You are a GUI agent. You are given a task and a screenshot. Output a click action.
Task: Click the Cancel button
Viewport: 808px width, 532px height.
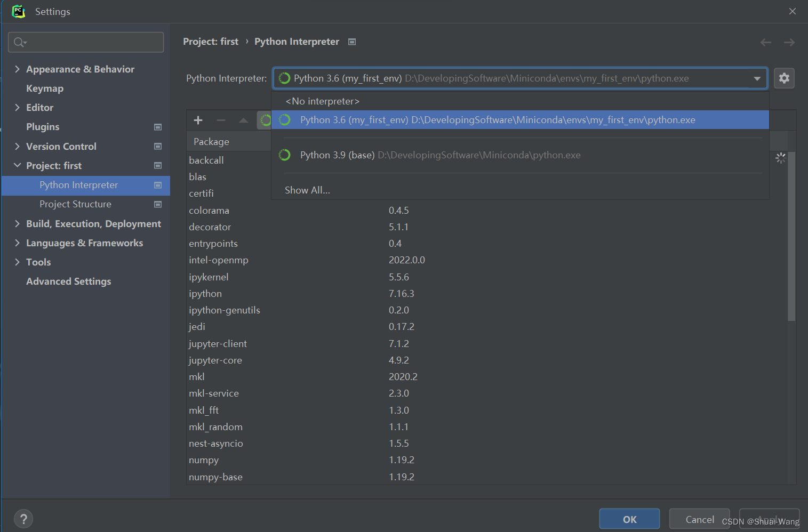coord(699,519)
